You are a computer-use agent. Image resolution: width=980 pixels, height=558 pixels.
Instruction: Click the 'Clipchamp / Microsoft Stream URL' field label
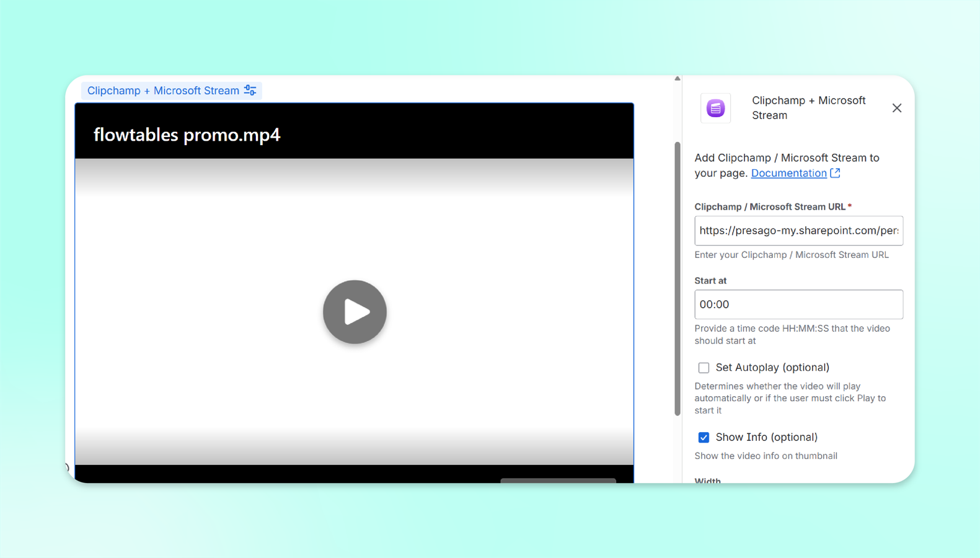(770, 207)
